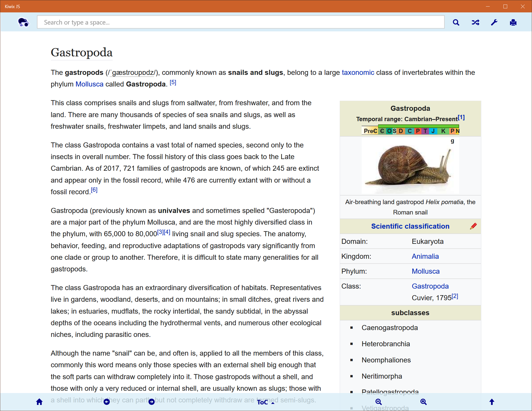The width and height of the screenshot is (532, 411).
Task: Click the Roman snail photo
Action: (410, 166)
